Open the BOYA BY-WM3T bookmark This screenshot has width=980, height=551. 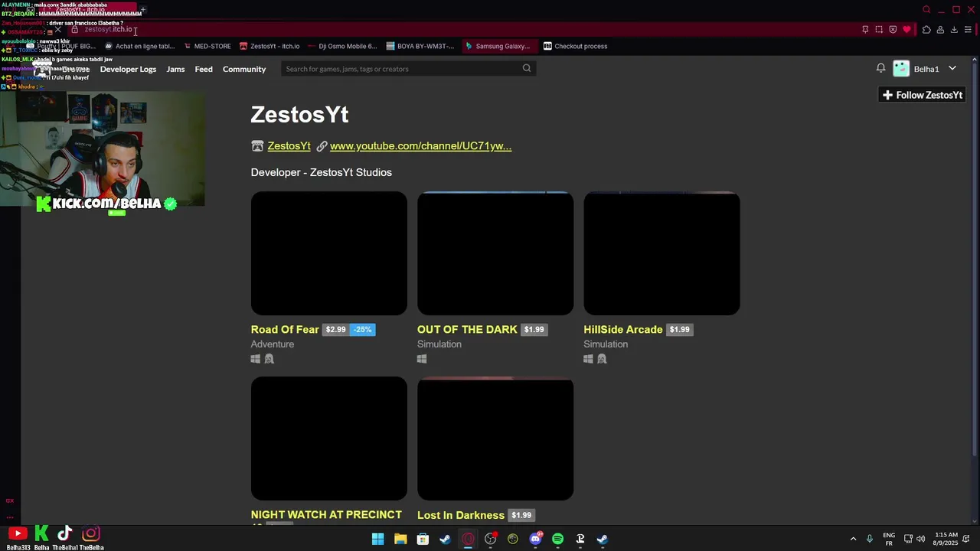420,46
